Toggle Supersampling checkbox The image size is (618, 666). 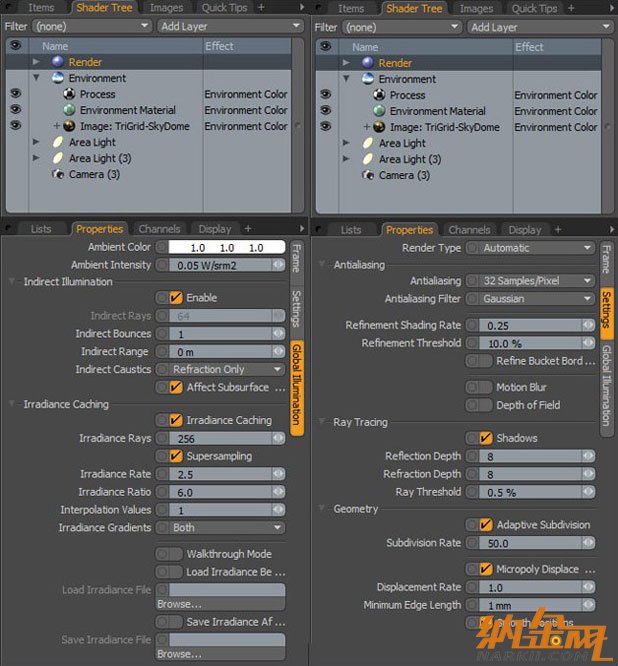point(176,456)
